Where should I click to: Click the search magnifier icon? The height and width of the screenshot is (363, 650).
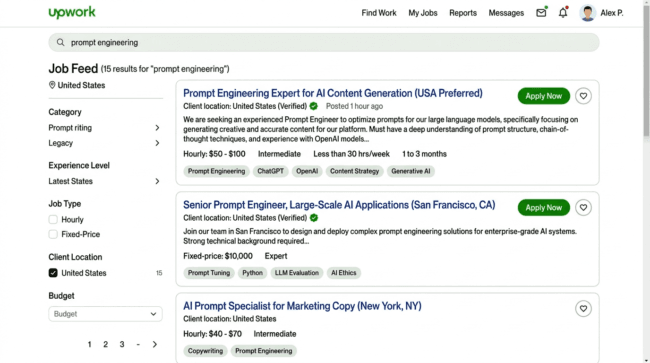[61, 42]
